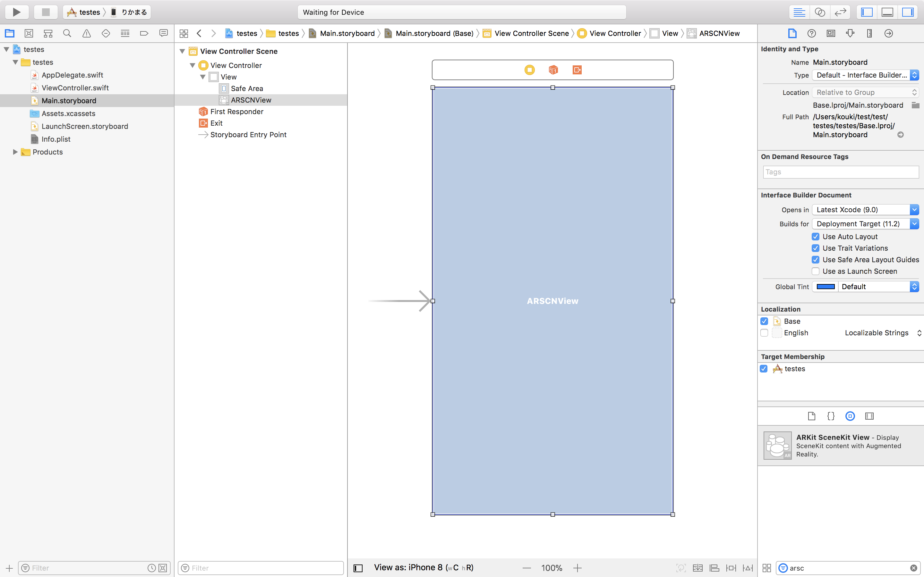Expand the Products folder

click(x=15, y=152)
